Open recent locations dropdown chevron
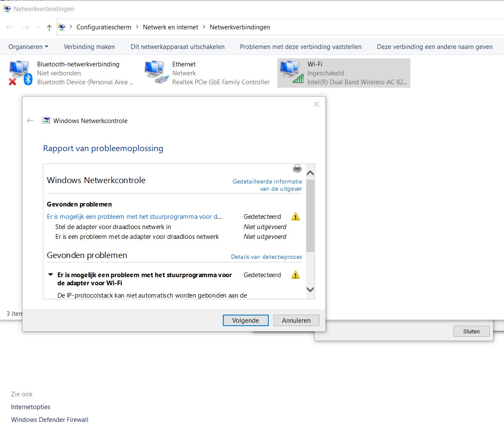 (x=38, y=27)
